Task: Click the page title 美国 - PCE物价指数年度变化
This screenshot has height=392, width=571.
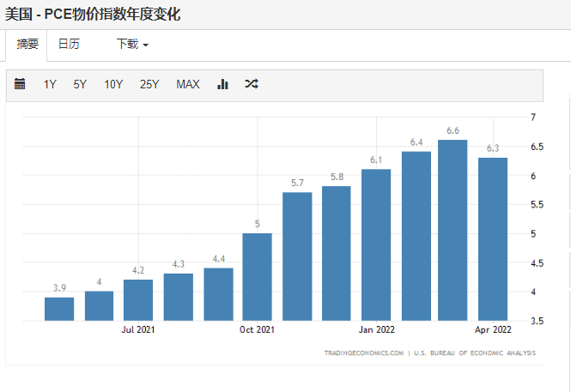Action: [x=93, y=15]
